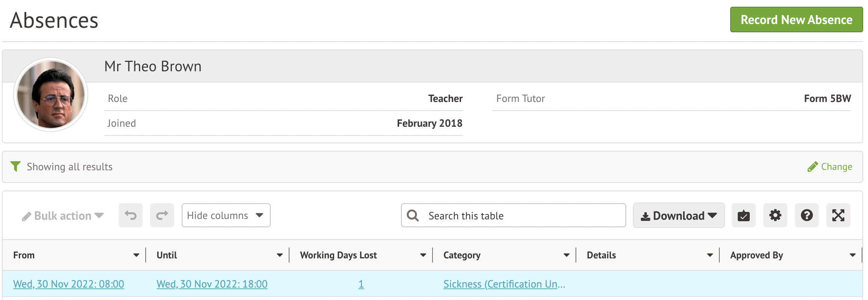Click the calendar check icon

743,215
